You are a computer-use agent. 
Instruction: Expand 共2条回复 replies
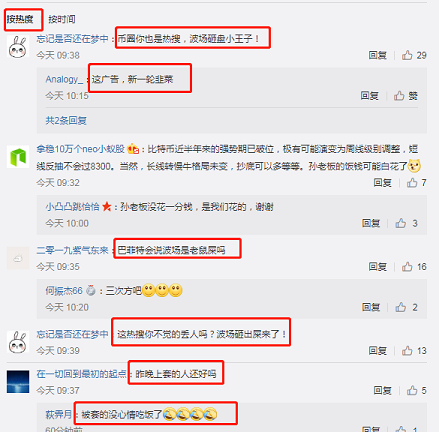[x=66, y=120]
